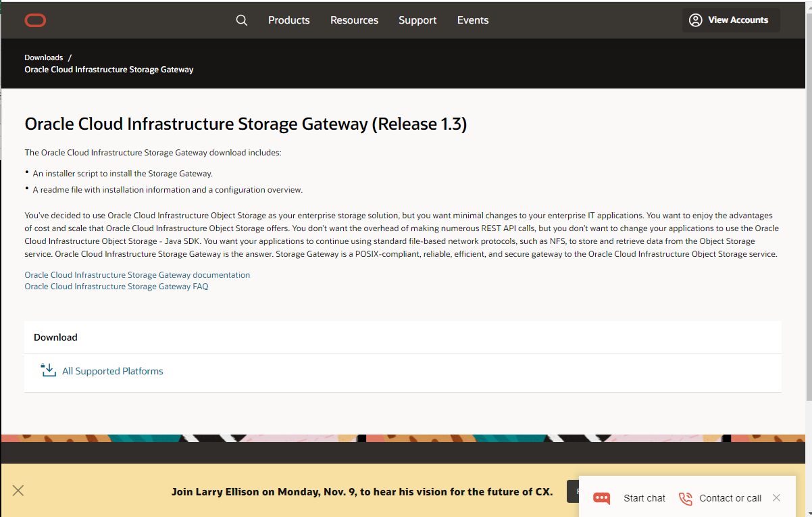
Task: Open the Storage Gateway FAQ link
Action: [116, 287]
